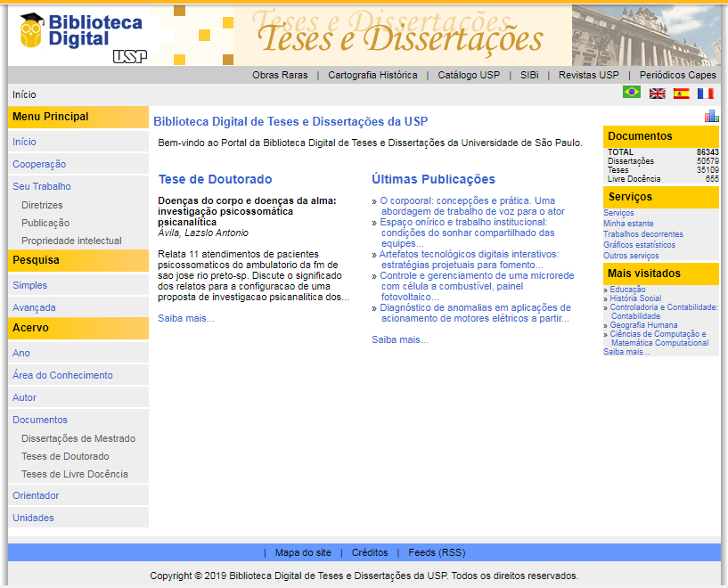Switch to English via UK flag
This screenshot has width=728, height=588.
657,94
